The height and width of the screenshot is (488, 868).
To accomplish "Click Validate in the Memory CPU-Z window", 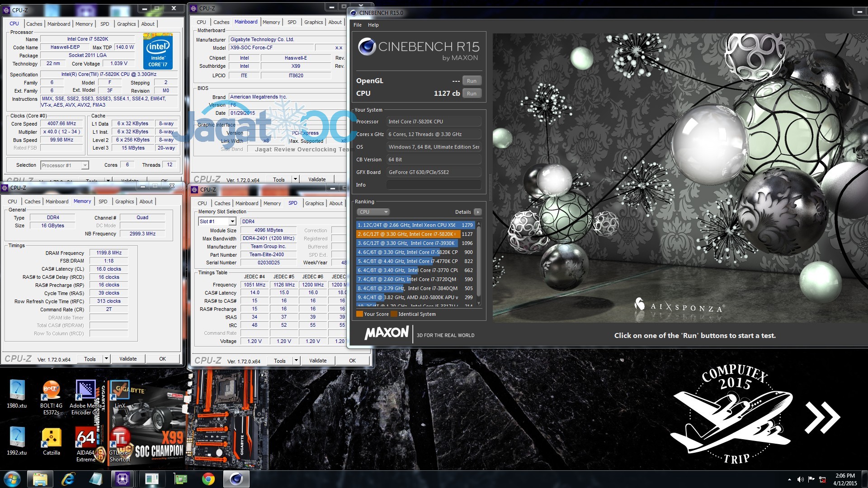I will [x=128, y=359].
